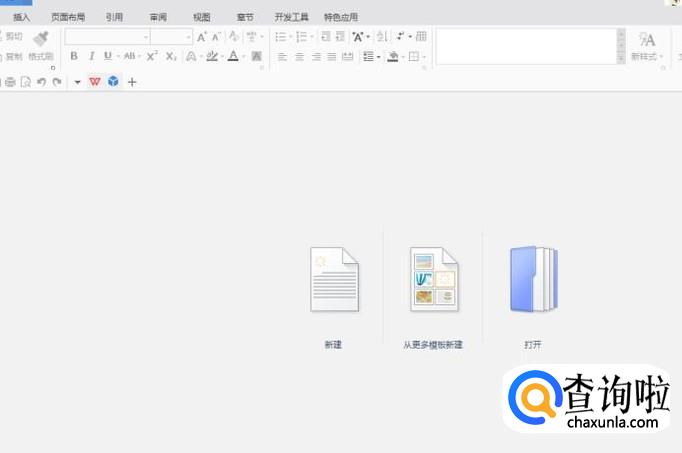The width and height of the screenshot is (682, 453).
Task: Open the New Style dropdown
Action: [647, 56]
